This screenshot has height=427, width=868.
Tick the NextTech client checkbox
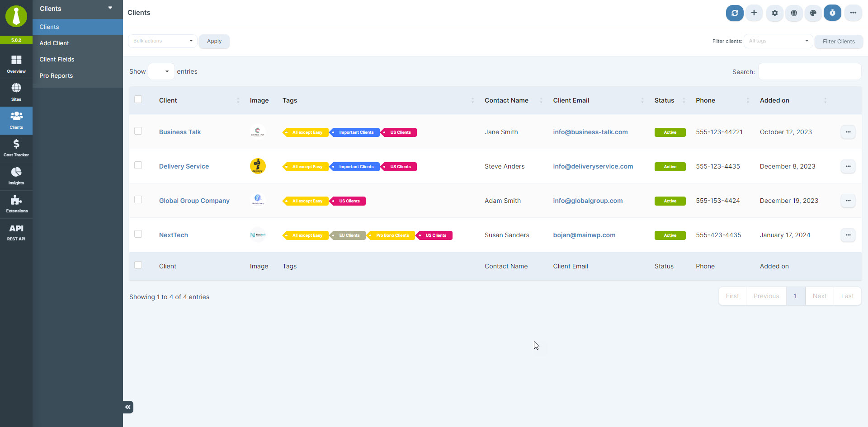(x=138, y=234)
